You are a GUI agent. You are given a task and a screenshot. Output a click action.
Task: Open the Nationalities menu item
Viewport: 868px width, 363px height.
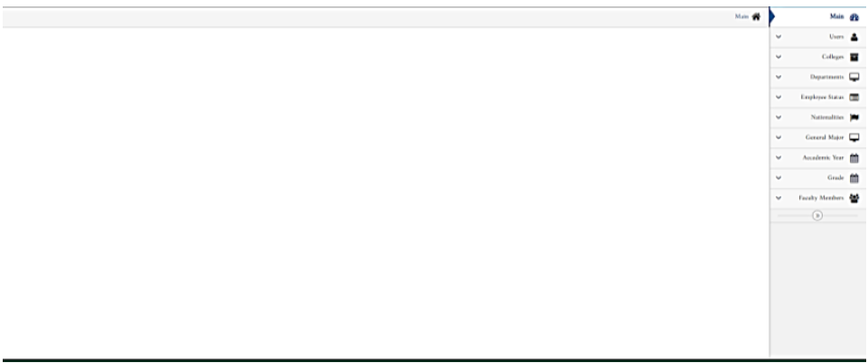point(818,117)
